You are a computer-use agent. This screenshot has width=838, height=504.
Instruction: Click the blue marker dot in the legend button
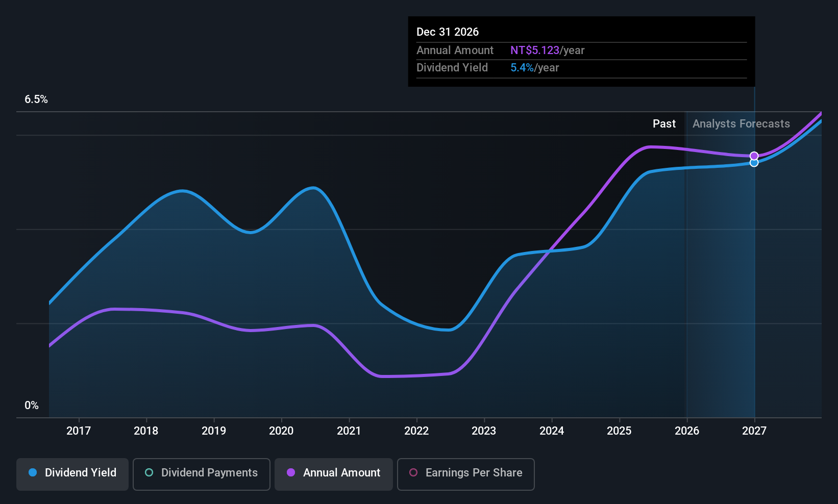(33, 473)
